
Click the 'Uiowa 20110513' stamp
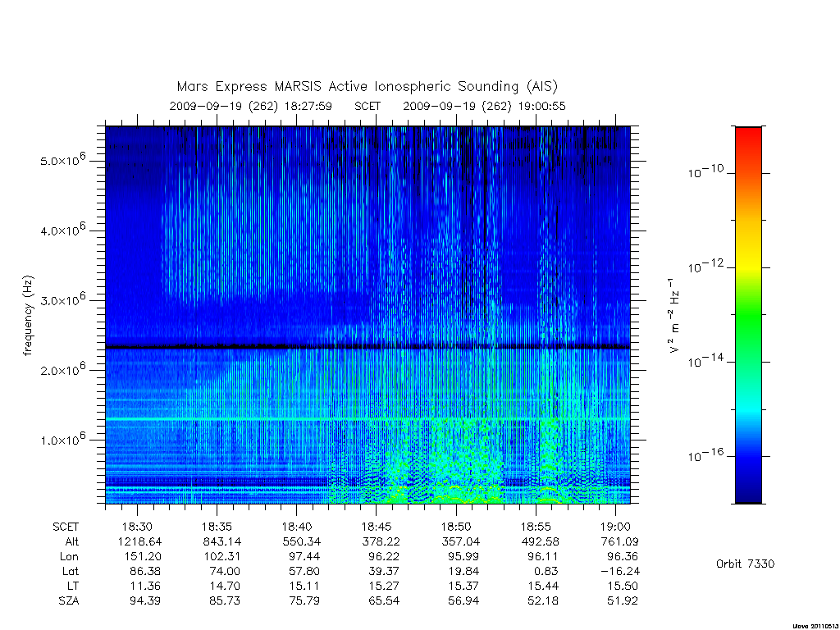coord(815,626)
